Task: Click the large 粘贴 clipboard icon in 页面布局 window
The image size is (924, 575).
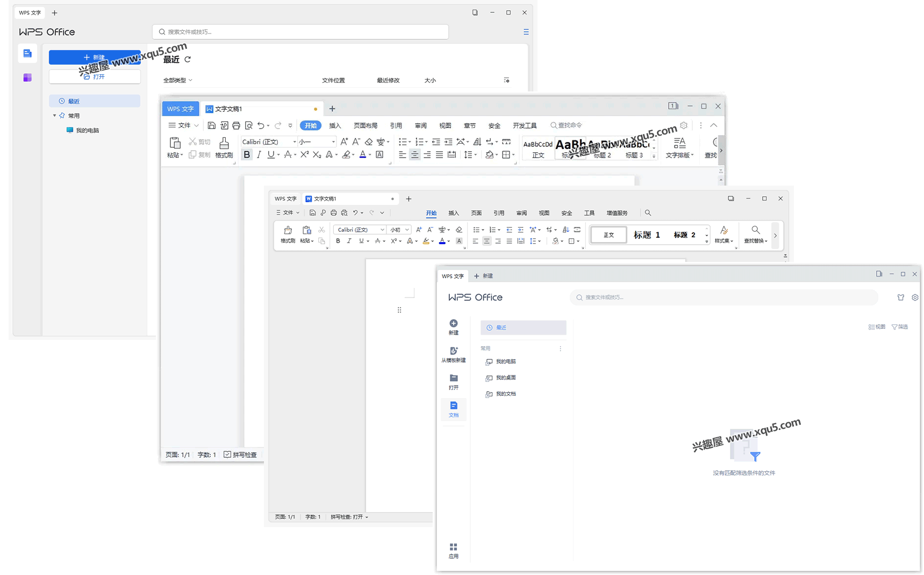Action: pos(175,143)
